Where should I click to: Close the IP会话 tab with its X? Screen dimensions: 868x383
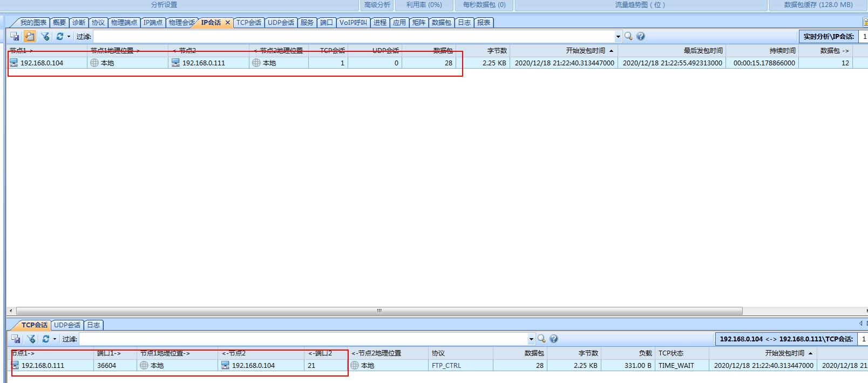tap(228, 23)
